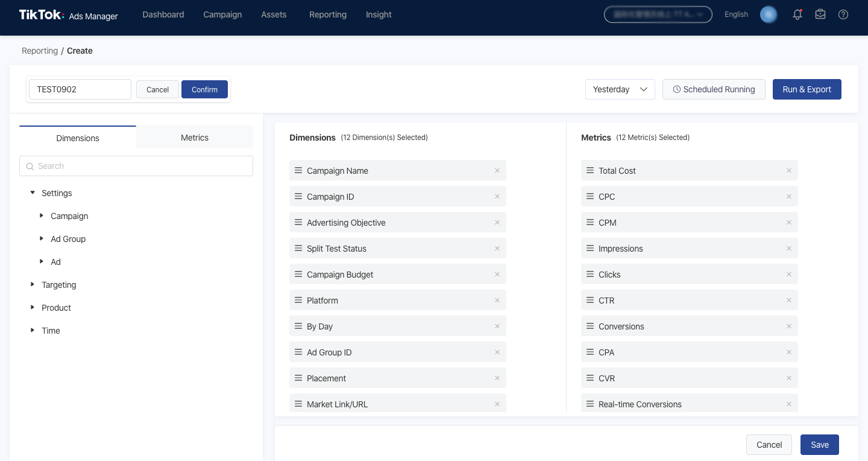Open the Yesterday date range dropdown
The height and width of the screenshot is (461, 868).
click(x=620, y=89)
